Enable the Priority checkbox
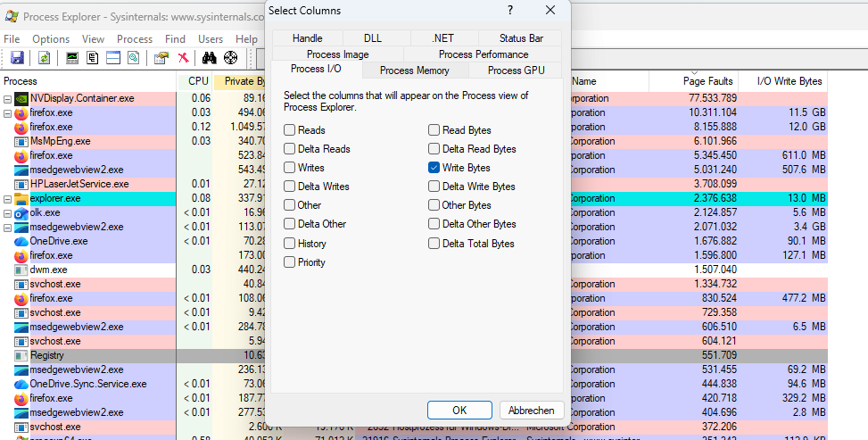 pyautogui.click(x=290, y=262)
